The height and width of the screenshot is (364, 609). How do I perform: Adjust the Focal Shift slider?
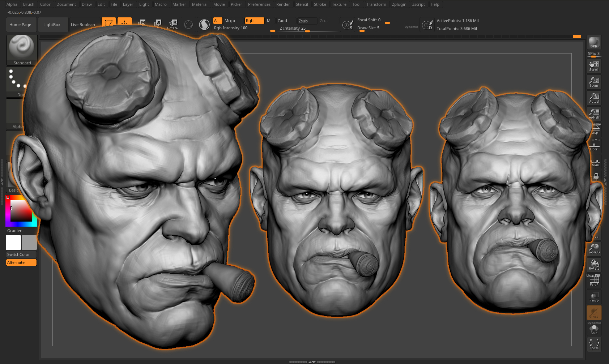point(387,20)
